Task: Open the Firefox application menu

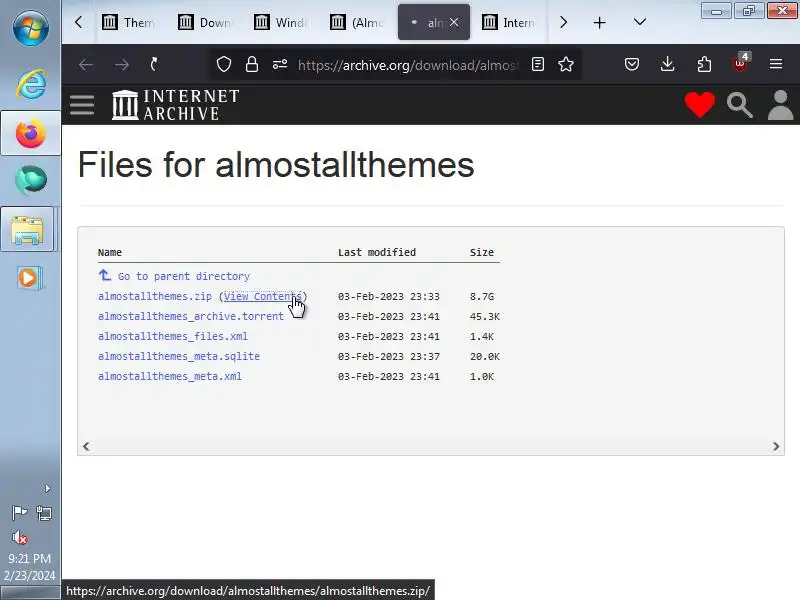Action: tap(776, 64)
